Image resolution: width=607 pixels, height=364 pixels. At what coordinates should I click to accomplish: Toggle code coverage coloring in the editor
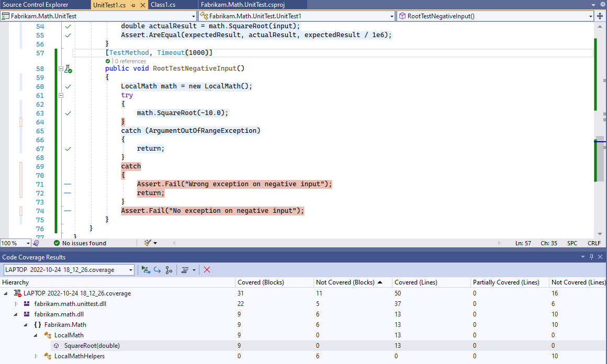184,269
